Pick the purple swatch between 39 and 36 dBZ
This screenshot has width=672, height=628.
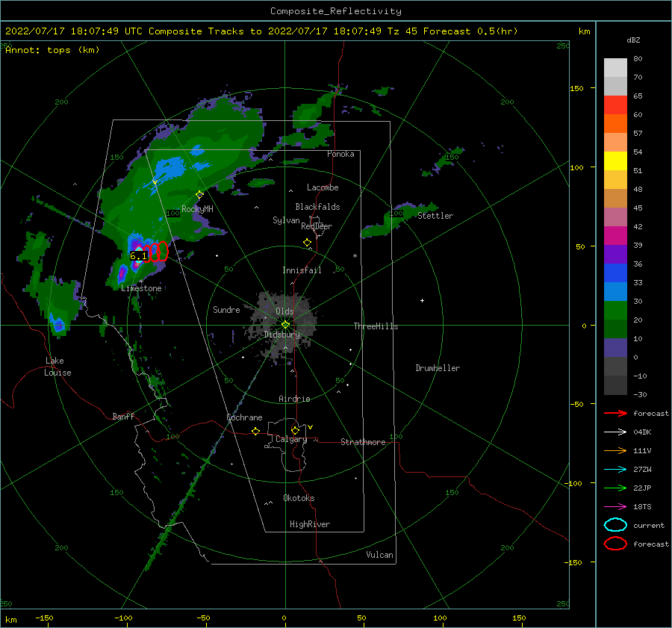pyautogui.click(x=615, y=255)
